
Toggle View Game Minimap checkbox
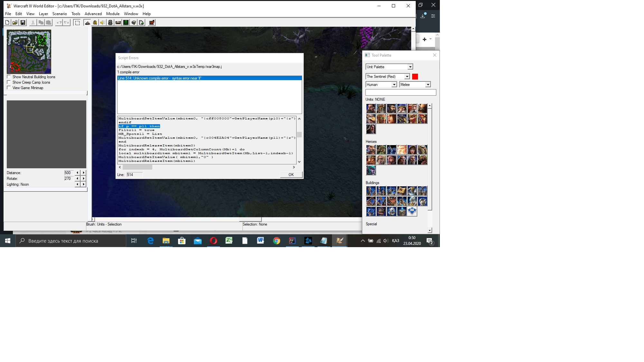coord(9,88)
